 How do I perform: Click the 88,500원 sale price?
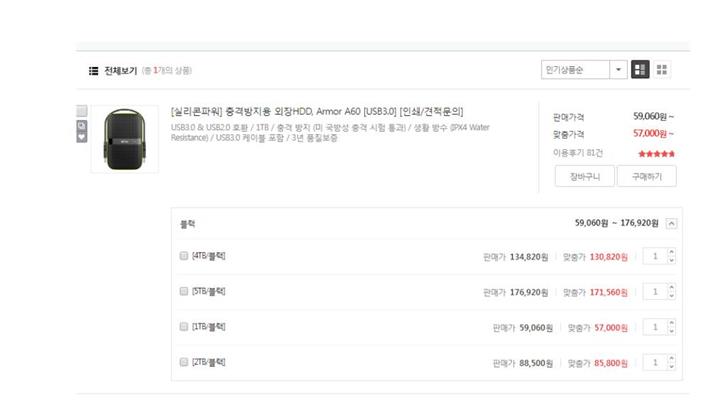tap(536, 363)
